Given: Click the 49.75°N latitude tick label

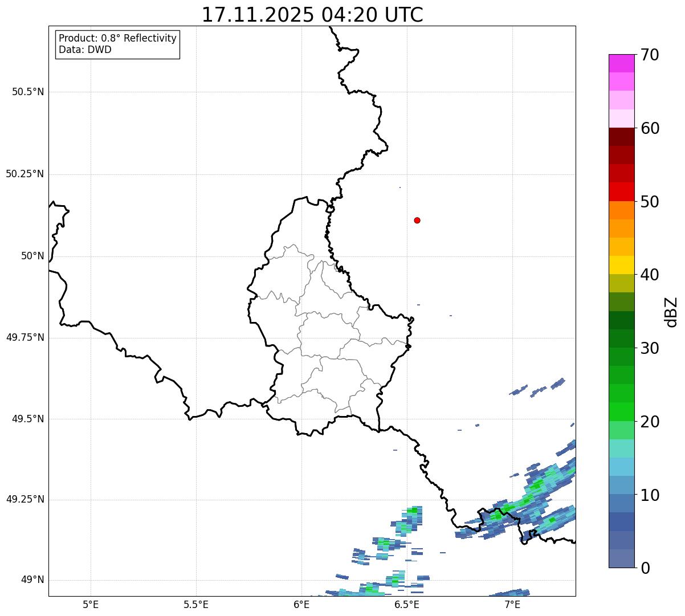Looking at the screenshot, I should (25, 337).
